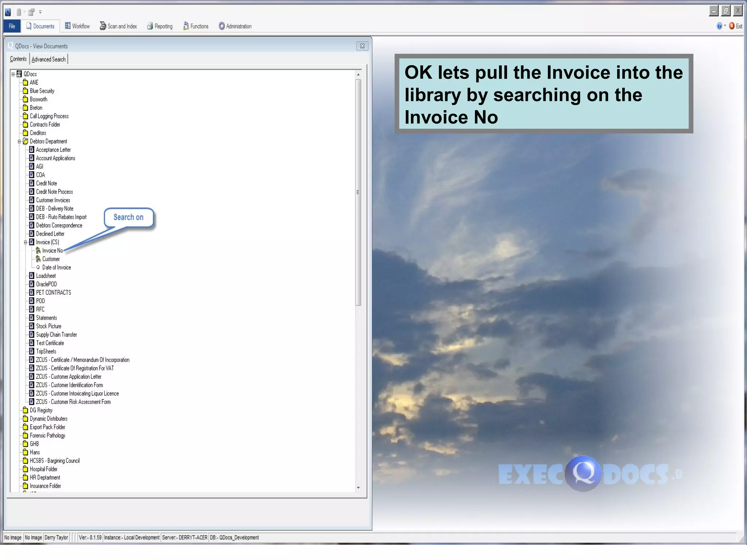Click the Administration gear icon
The width and height of the screenshot is (747, 560).
[x=221, y=26]
